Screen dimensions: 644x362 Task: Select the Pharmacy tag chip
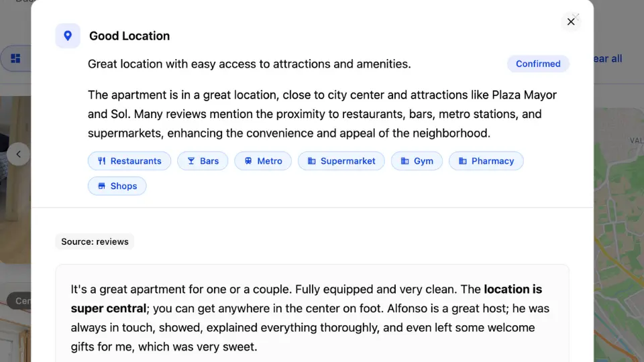click(x=486, y=161)
